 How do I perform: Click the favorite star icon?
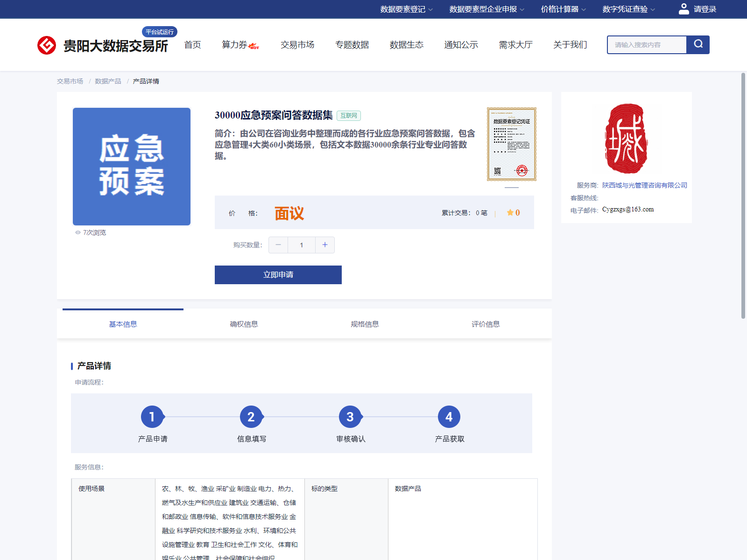510,213
